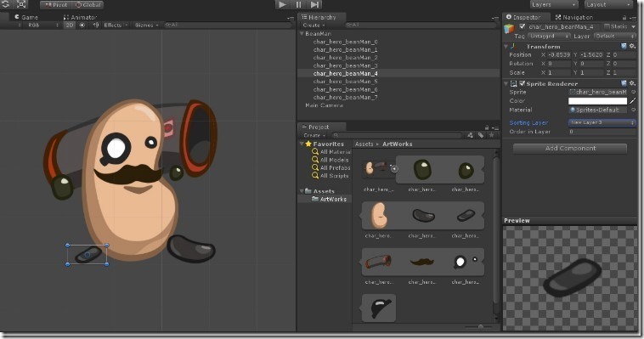Toggle 2D scene view mode

click(x=70, y=25)
